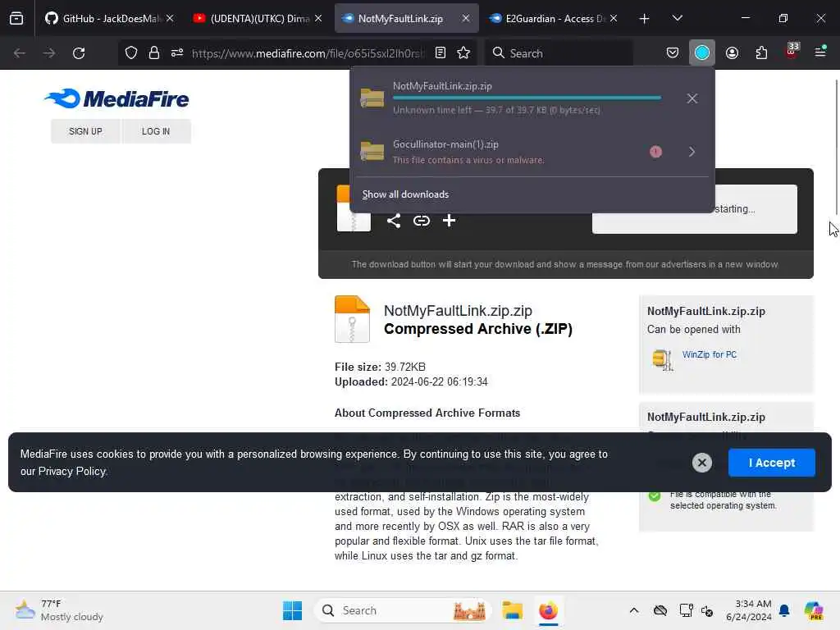
Task: Expand Gocullinator-main(1).zip download details arrow
Action: point(692,152)
